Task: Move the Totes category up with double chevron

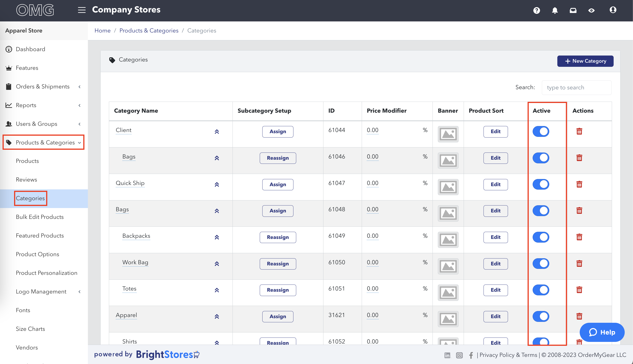Action: point(217,290)
